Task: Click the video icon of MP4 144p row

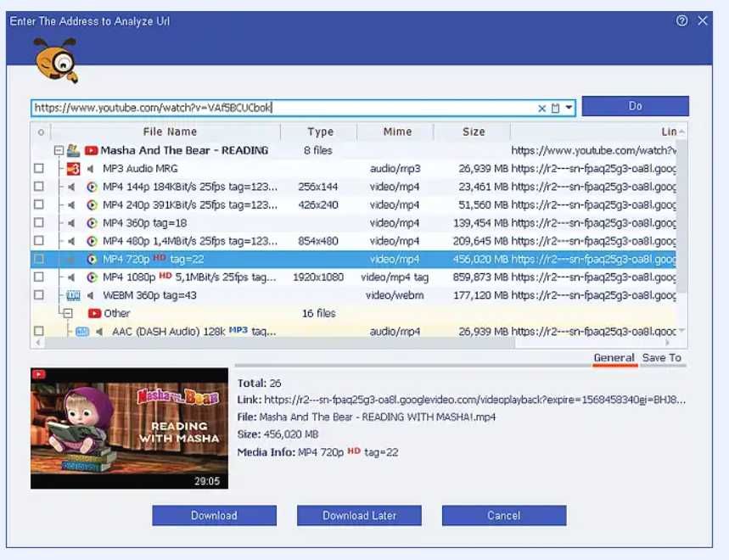Action: (x=92, y=187)
